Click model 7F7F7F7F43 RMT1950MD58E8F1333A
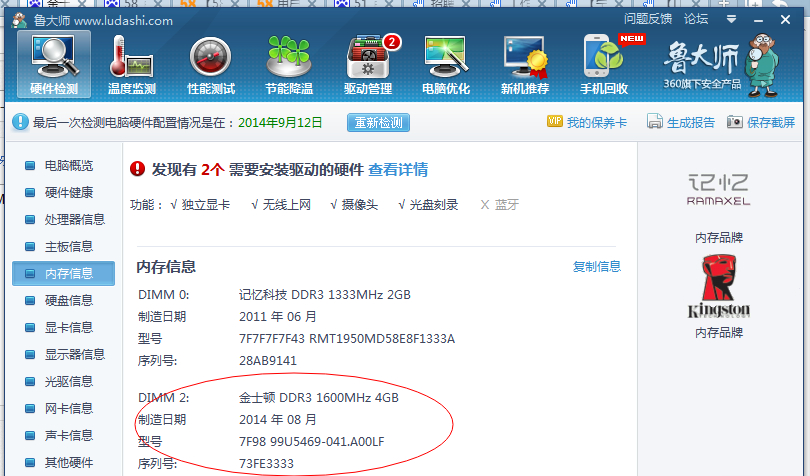Screen dimensions: 810x476 (347, 339)
